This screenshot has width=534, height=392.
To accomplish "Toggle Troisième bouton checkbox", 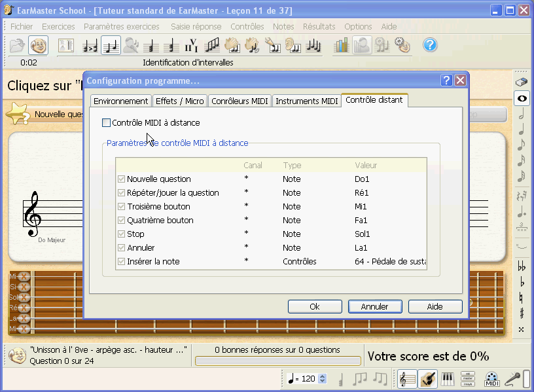I will [121, 206].
